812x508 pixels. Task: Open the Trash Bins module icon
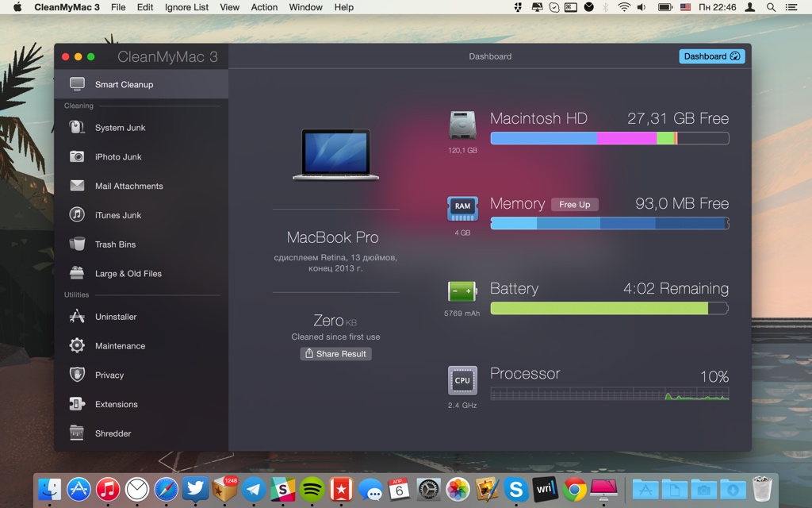77,244
